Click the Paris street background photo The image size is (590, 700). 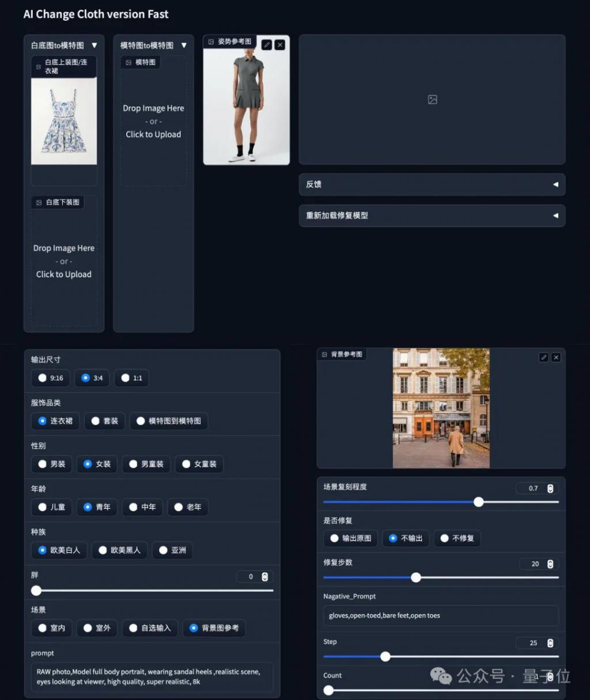441,408
